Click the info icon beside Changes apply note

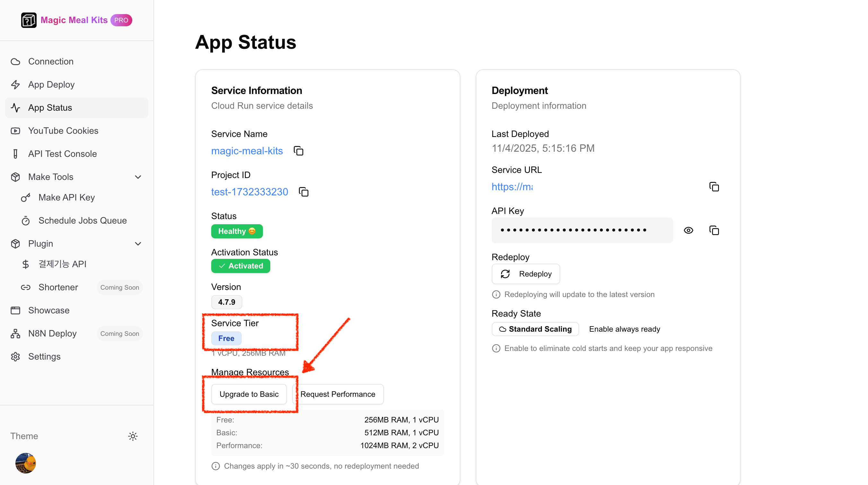216,466
